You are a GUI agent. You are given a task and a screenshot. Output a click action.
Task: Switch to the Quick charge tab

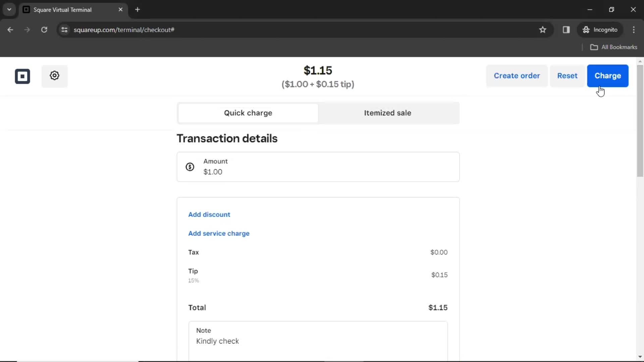(248, 113)
